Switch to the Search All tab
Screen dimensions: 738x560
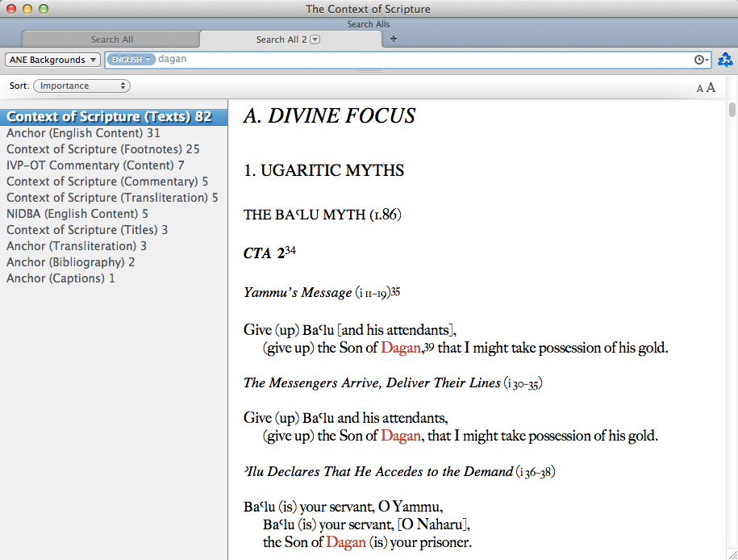point(111,40)
